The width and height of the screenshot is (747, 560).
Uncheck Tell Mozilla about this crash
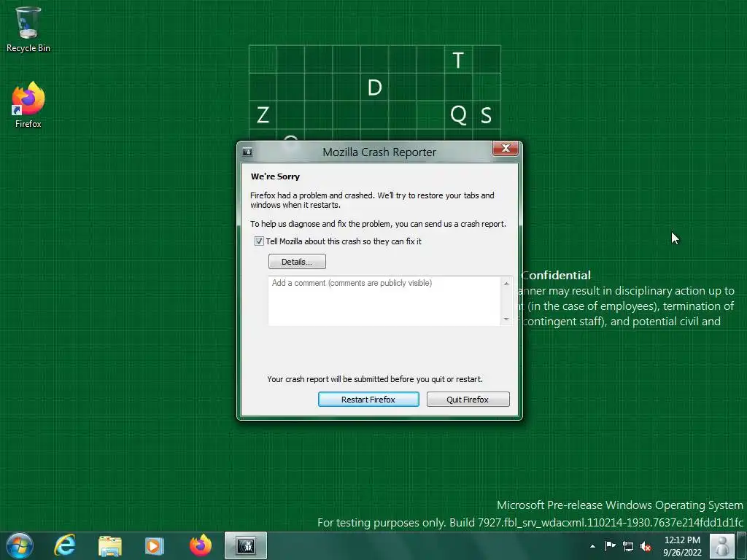click(259, 241)
